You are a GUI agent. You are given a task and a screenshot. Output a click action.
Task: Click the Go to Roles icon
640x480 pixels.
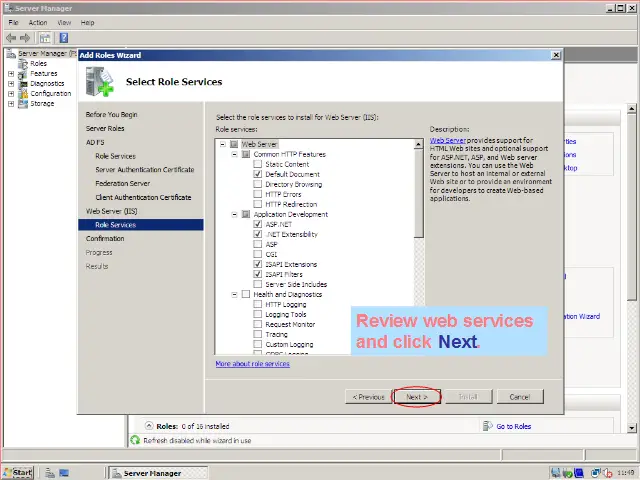tap(487, 426)
